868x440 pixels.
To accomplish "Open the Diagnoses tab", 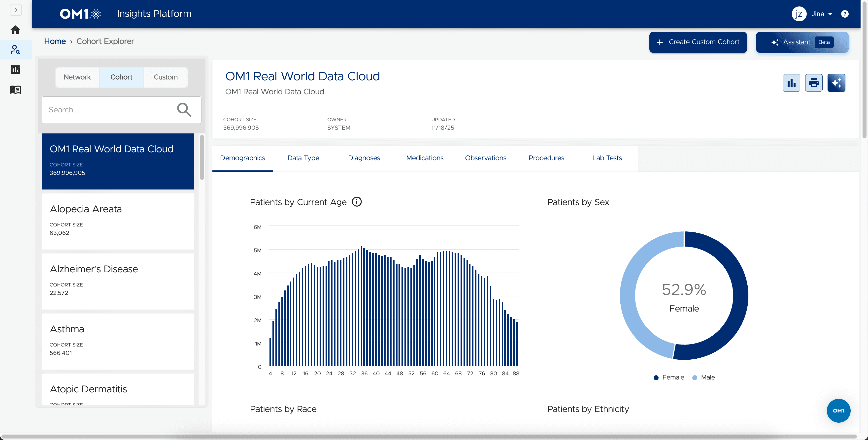I will (364, 158).
